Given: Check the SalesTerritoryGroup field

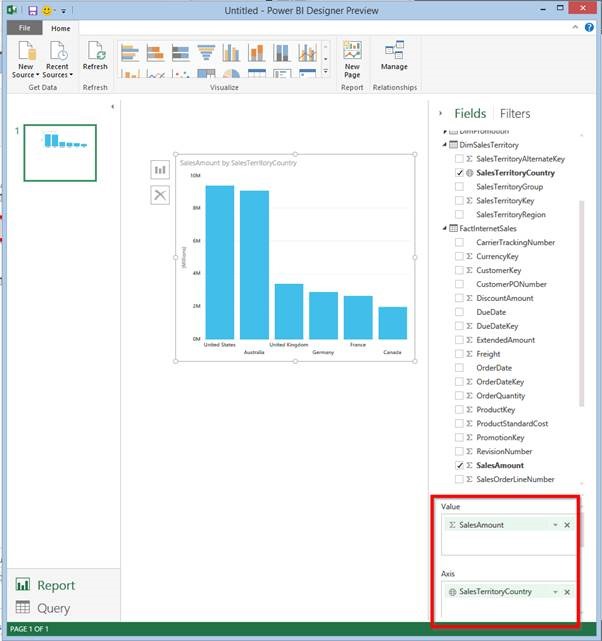Looking at the screenshot, I should click(x=459, y=187).
